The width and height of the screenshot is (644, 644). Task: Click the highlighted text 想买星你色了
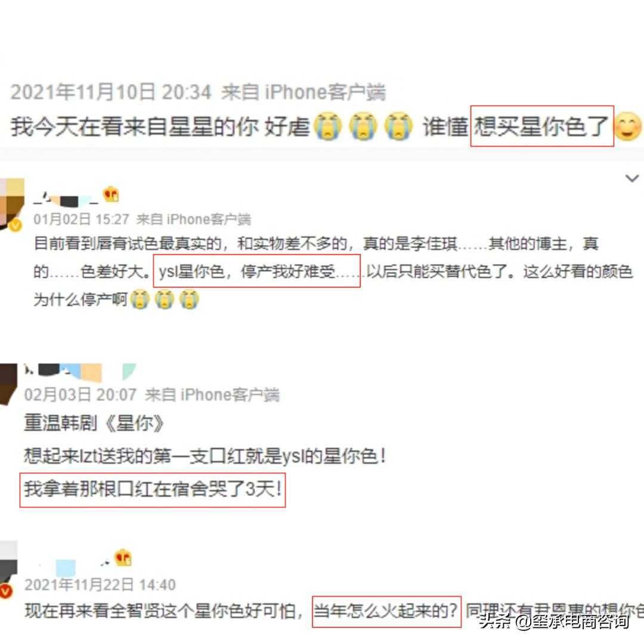pos(541,126)
